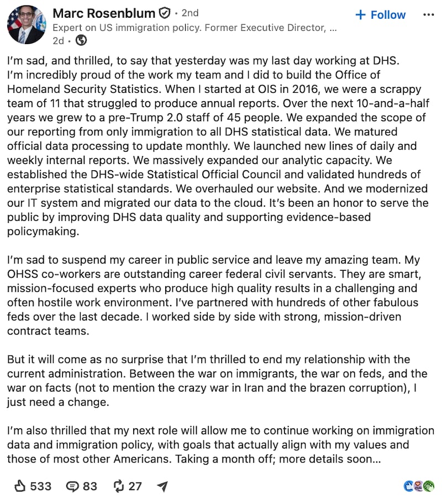Screen dimensions: 442x504
Task: Open the reaction emoji cluster
Action: click(x=419, y=486)
